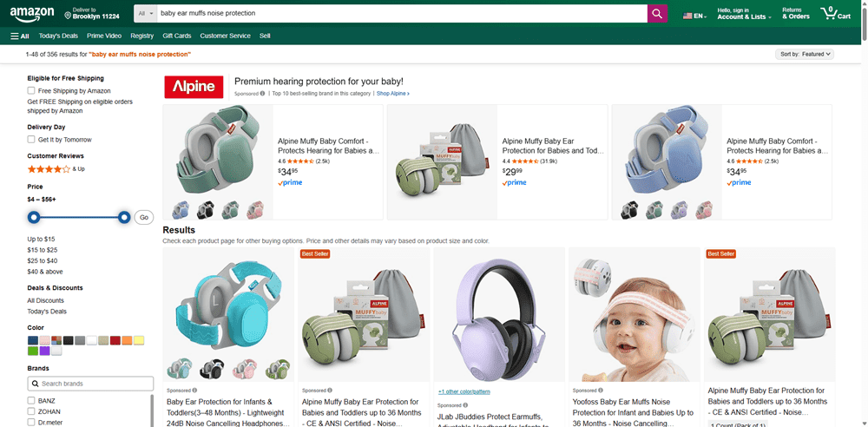Check the Get It by Tomorrow option
The image size is (868, 427).
(31, 139)
